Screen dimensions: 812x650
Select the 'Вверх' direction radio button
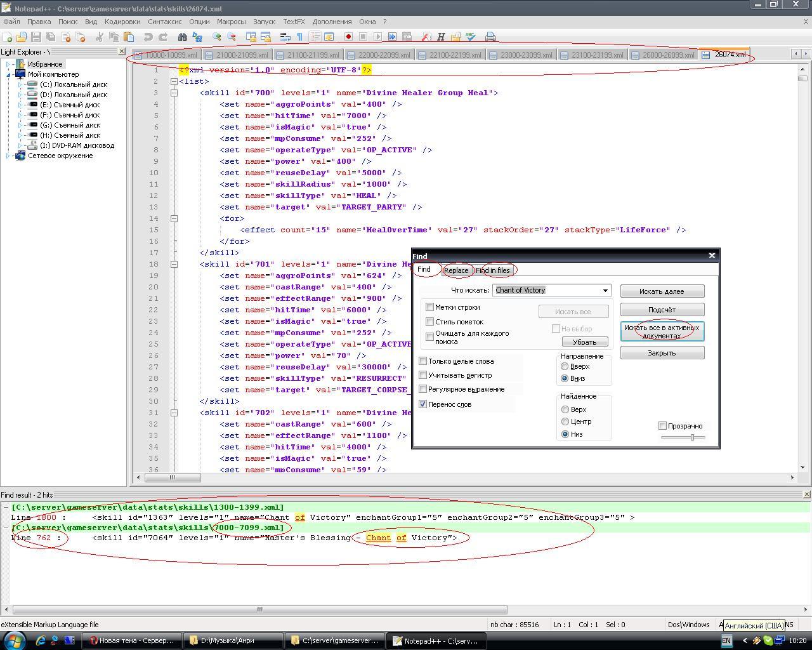pos(565,366)
